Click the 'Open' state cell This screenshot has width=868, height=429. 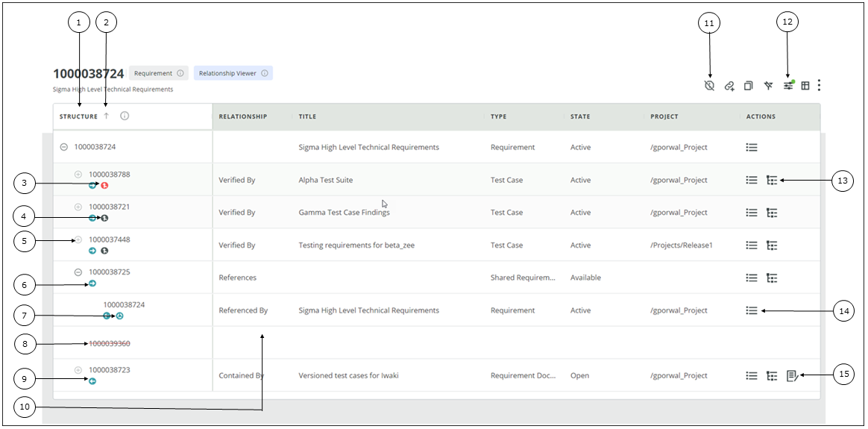pos(579,375)
